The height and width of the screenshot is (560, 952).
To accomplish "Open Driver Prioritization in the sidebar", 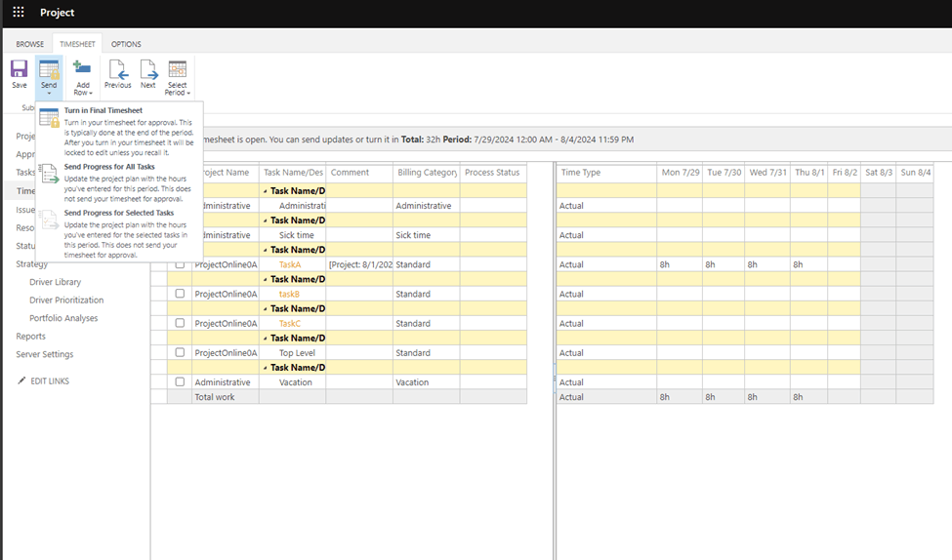I will pos(66,300).
